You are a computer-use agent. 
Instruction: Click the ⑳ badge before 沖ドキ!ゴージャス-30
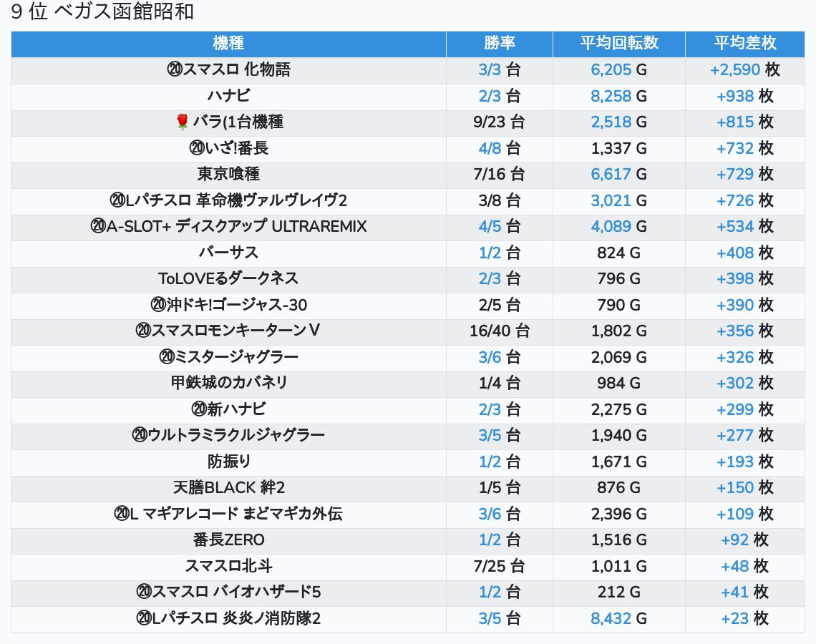coord(158,305)
